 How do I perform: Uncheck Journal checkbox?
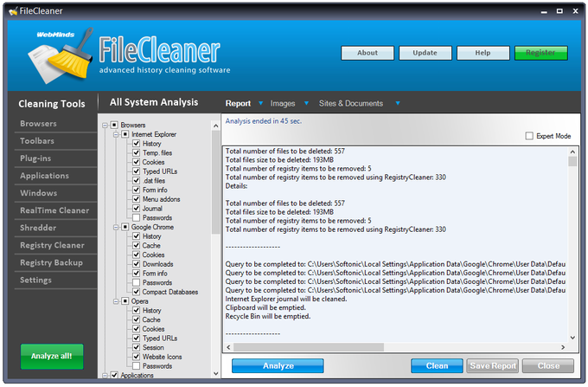(x=136, y=209)
